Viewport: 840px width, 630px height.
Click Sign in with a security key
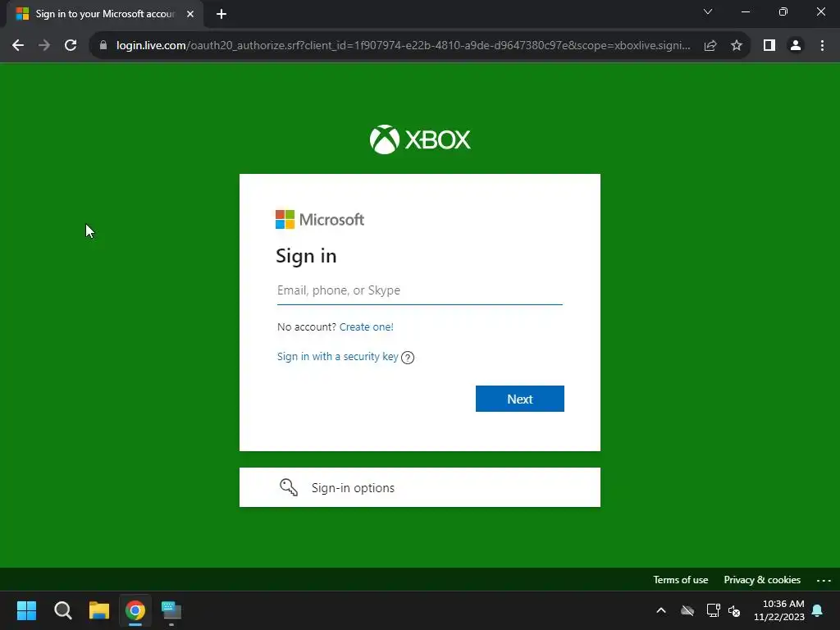click(337, 356)
